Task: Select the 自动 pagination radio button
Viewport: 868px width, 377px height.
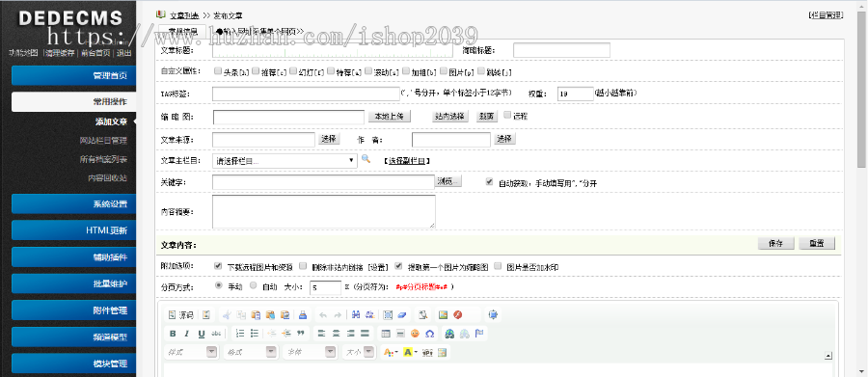Action: pos(253,285)
